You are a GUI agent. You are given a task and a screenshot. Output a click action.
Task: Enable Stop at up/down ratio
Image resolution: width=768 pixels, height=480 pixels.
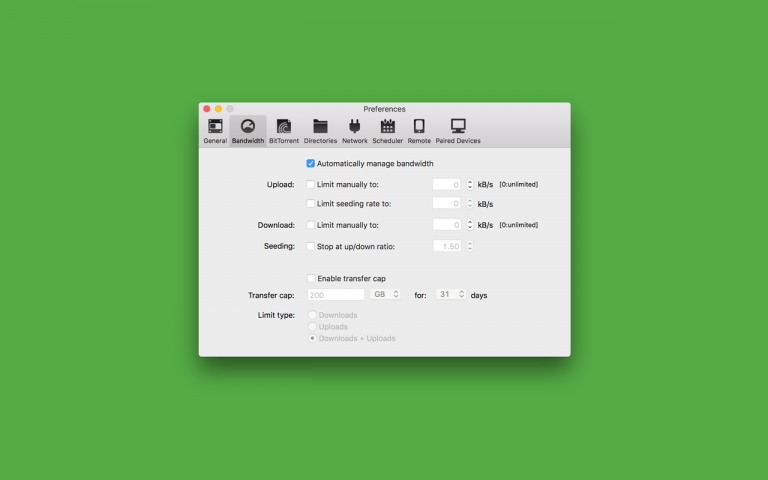coord(311,246)
